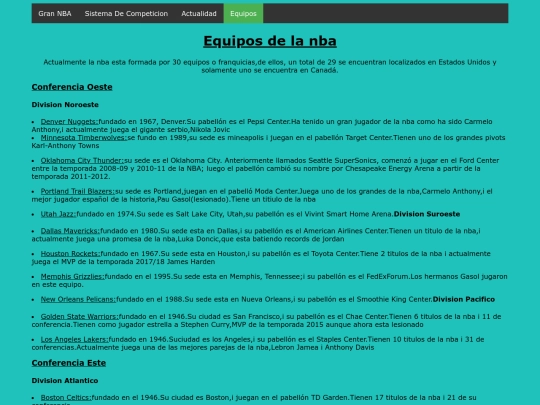Image resolution: width=540 pixels, height=405 pixels.
Task: Click the Division Noroeste subheading
Action: 65,105
